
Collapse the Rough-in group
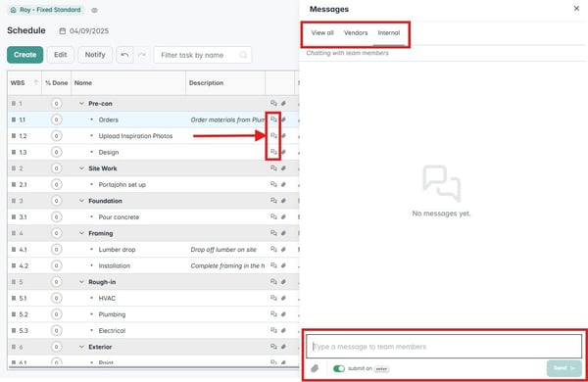pyautogui.click(x=81, y=281)
